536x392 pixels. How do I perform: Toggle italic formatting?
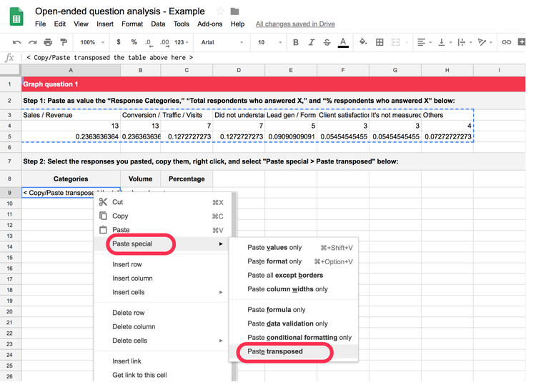click(311, 42)
